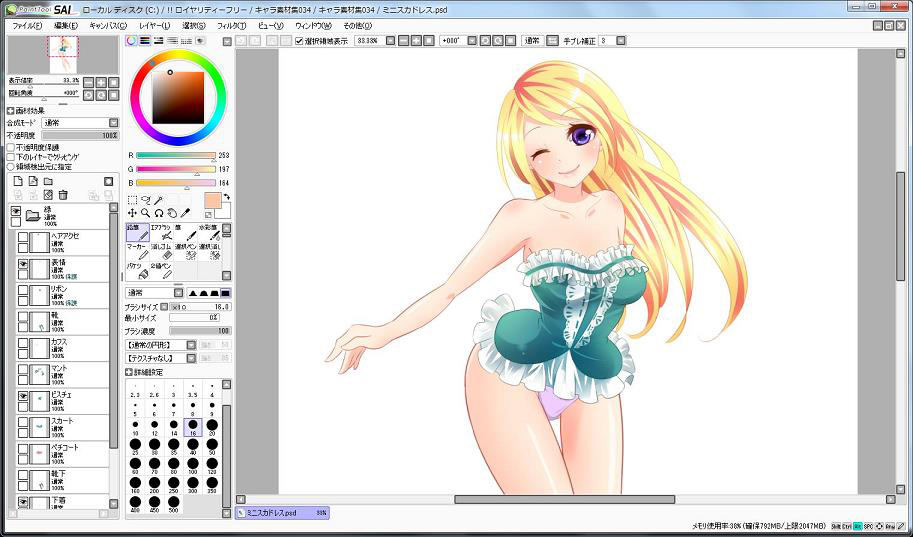Select the エアブラシ airbrush tool
Image resolution: width=913 pixels, height=537 pixels.
(x=162, y=232)
